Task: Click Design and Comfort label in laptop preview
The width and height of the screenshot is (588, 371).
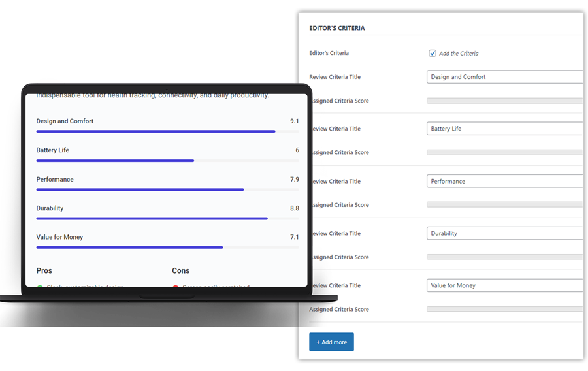Action: click(x=65, y=121)
